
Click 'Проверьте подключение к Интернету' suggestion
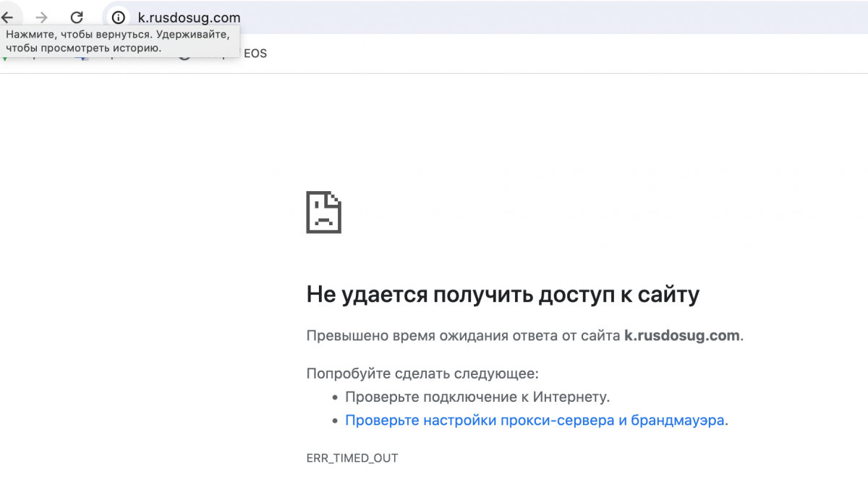(x=477, y=397)
